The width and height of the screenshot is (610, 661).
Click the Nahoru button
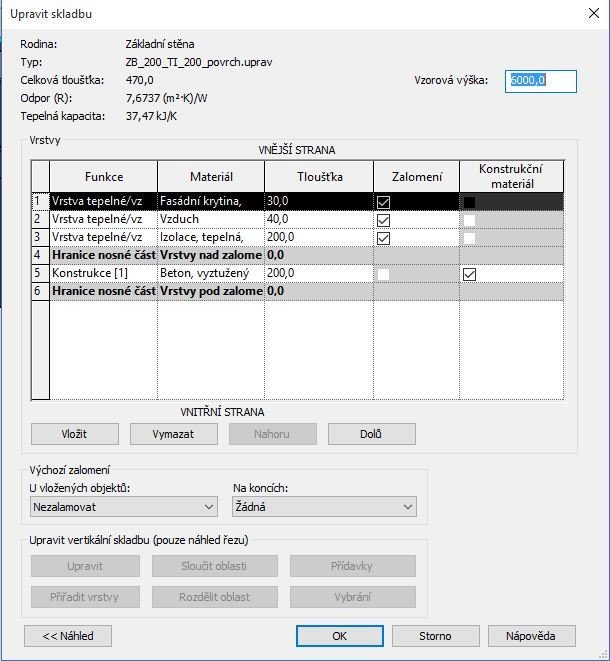273,434
